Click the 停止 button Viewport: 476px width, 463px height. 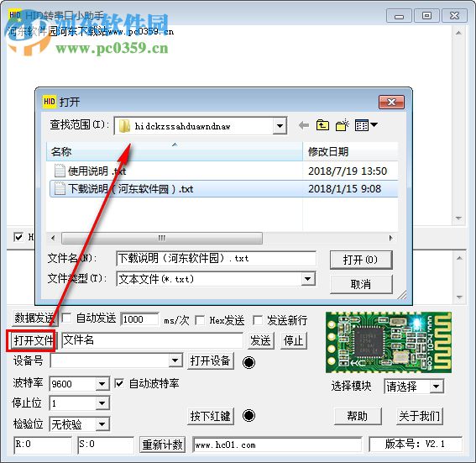(x=293, y=340)
